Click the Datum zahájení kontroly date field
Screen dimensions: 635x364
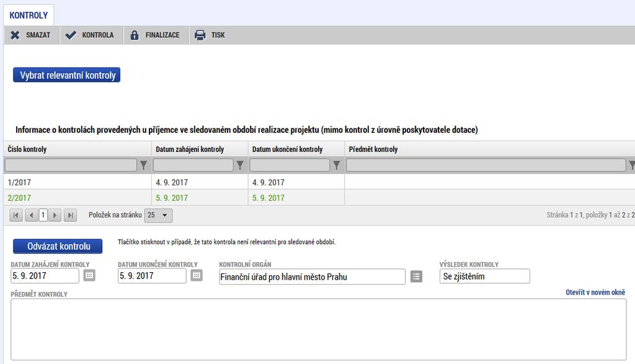[45, 276]
